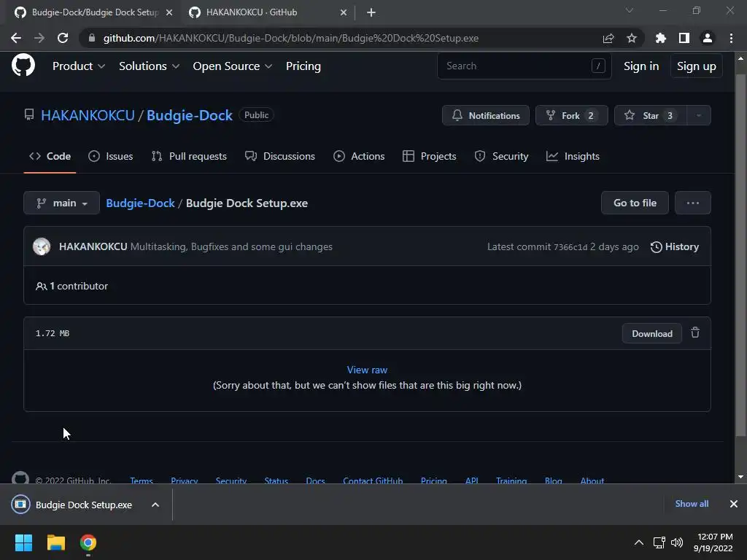The height and width of the screenshot is (560, 747).
Task: Open the Budgie-Dock repository title link
Action: (189, 115)
